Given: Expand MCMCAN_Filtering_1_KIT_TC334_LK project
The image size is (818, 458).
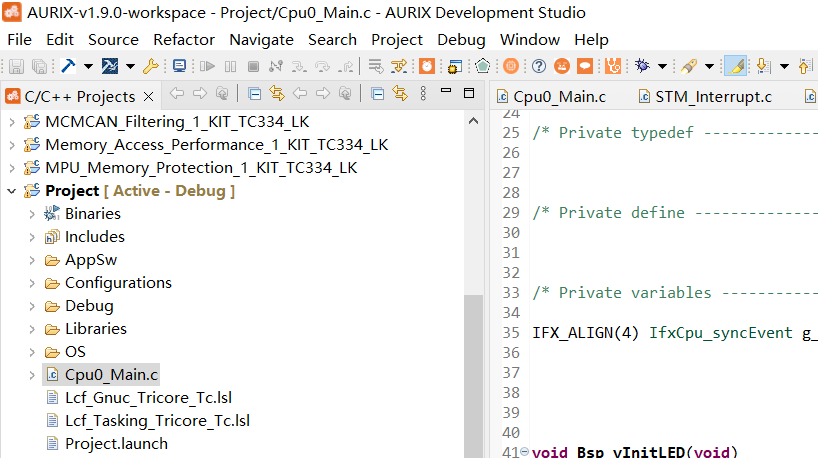Looking at the screenshot, I should tap(11, 122).
